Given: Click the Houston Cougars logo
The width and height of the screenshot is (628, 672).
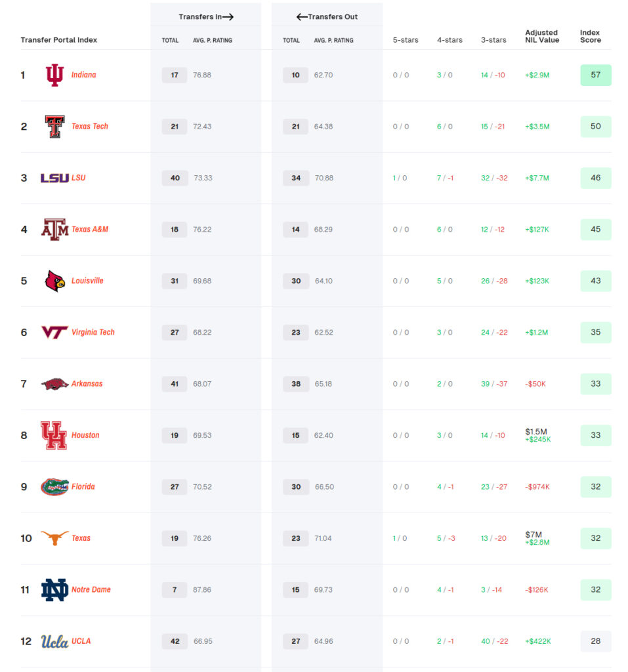Looking at the screenshot, I should [x=54, y=435].
